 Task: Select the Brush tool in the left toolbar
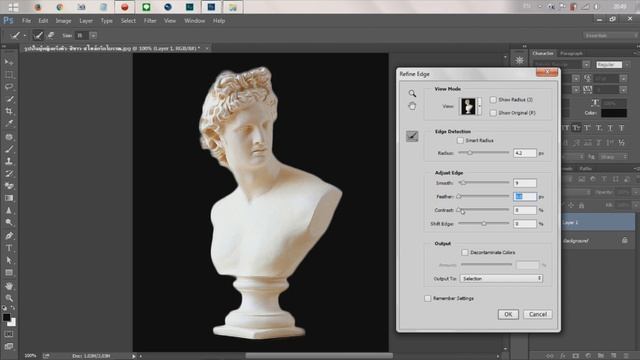tap(9, 149)
